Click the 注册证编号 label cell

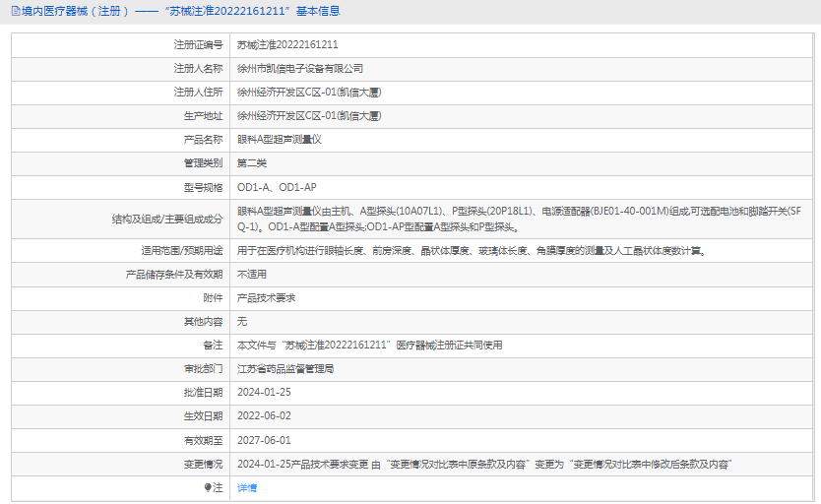click(199, 45)
